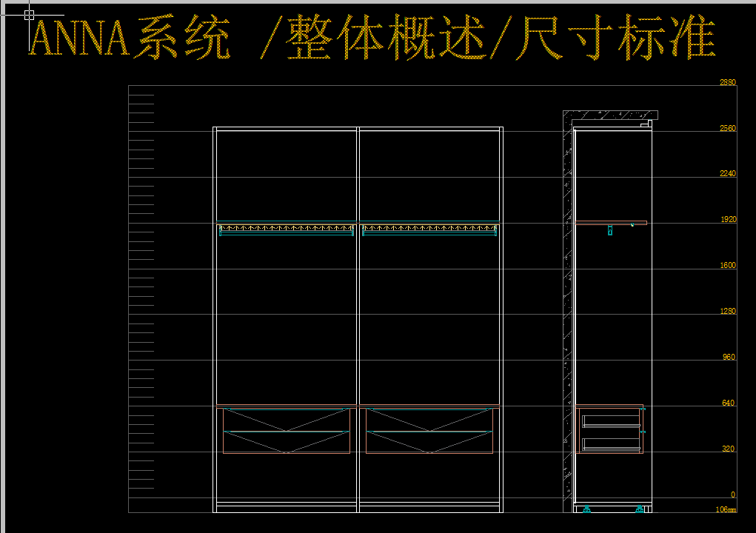Select left cabinet's left hanging rod bracket
Viewport: 756px width, 533px height.
click(221, 231)
